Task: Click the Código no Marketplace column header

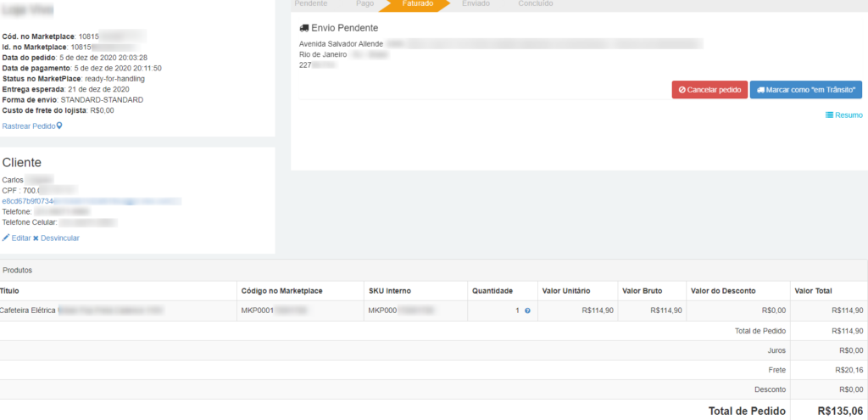Action: 281,291
